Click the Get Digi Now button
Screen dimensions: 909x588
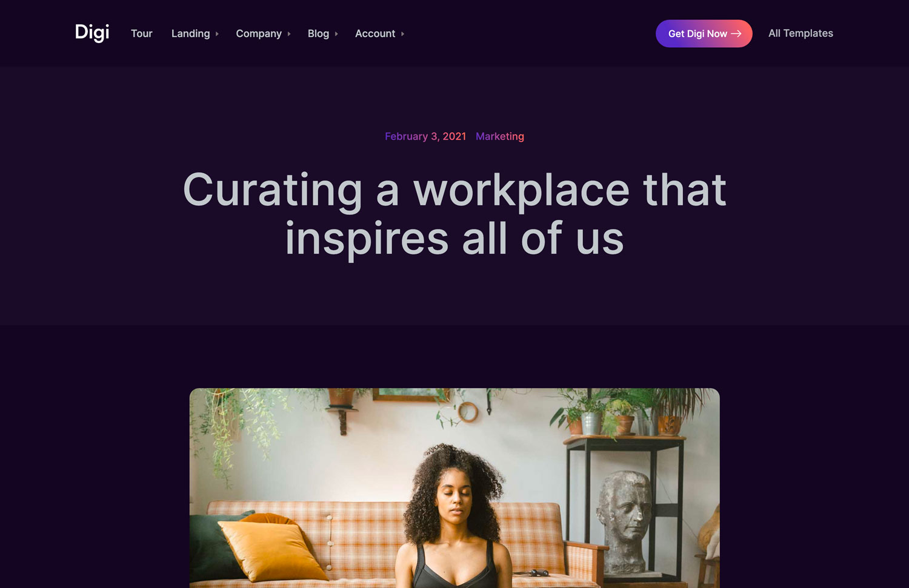[704, 33]
